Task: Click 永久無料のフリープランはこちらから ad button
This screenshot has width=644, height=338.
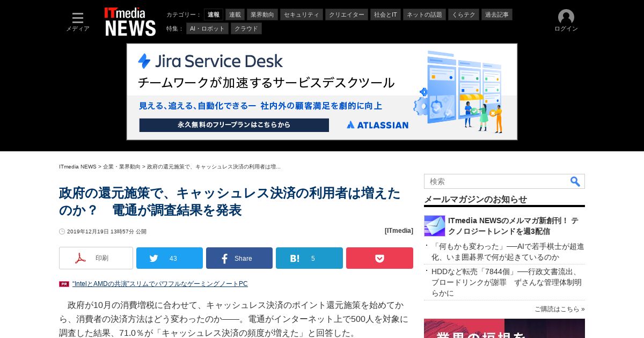Action: [234, 125]
